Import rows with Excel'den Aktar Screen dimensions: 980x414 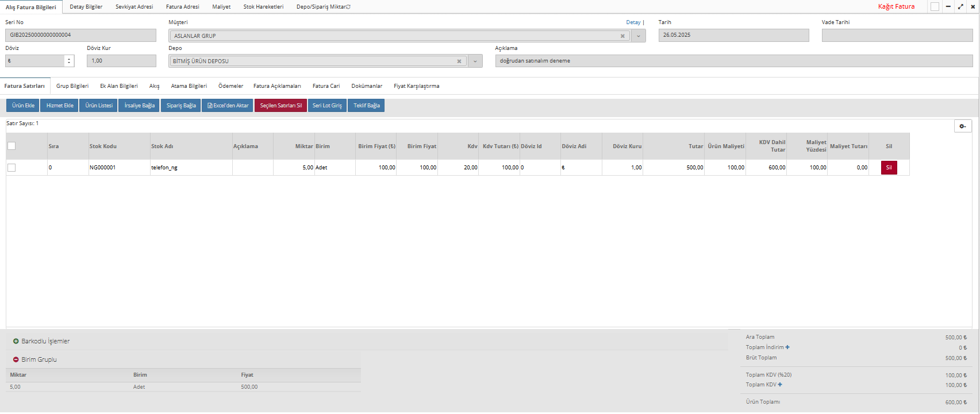pyautogui.click(x=228, y=106)
